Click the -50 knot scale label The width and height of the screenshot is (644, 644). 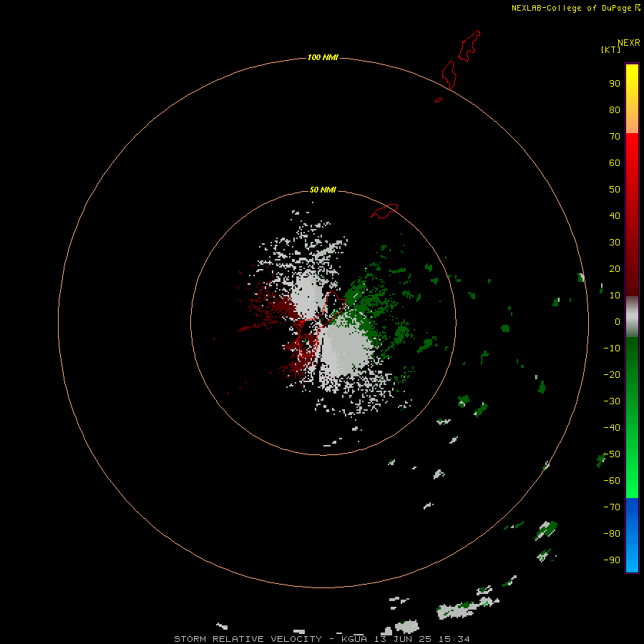pyautogui.click(x=612, y=454)
